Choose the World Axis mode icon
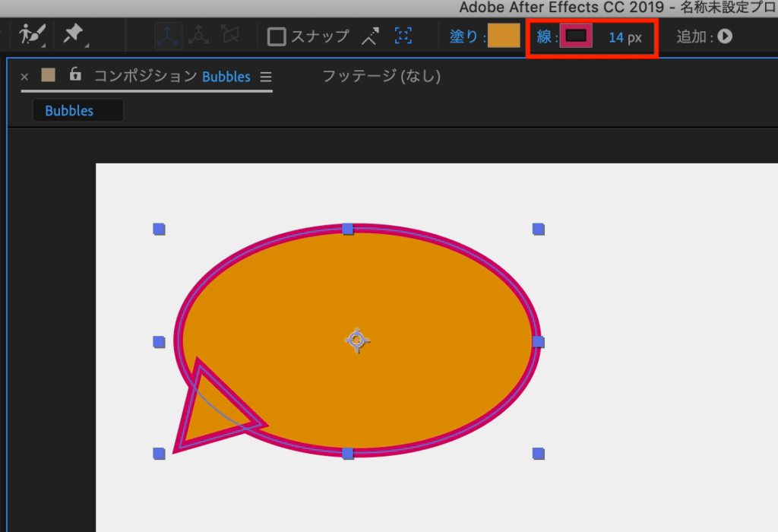778x532 pixels. click(198, 36)
